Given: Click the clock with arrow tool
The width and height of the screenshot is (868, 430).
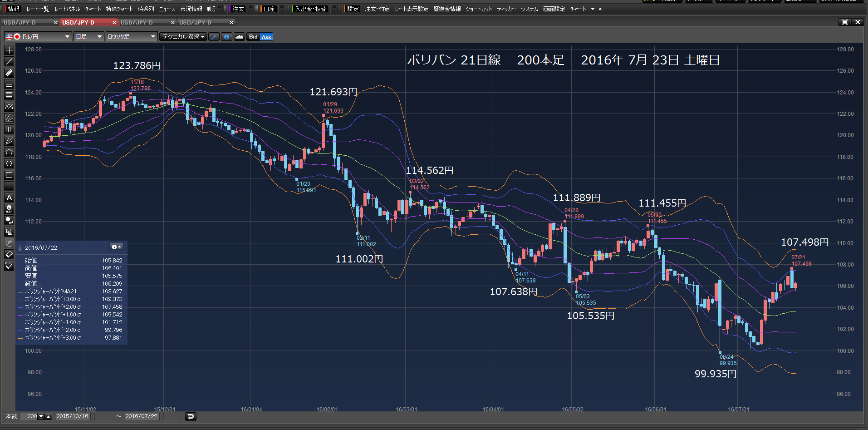Looking at the screenshot, I should pos(9,220).
